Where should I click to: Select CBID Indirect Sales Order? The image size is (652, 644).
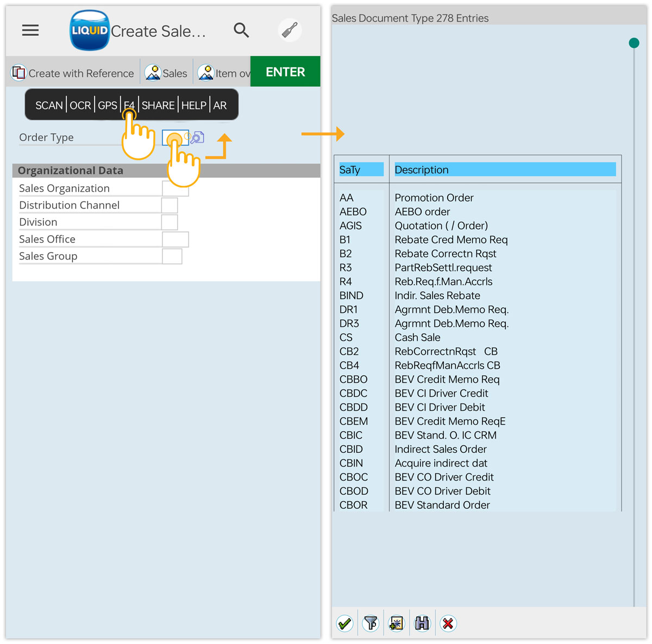[x=478, y=449]
